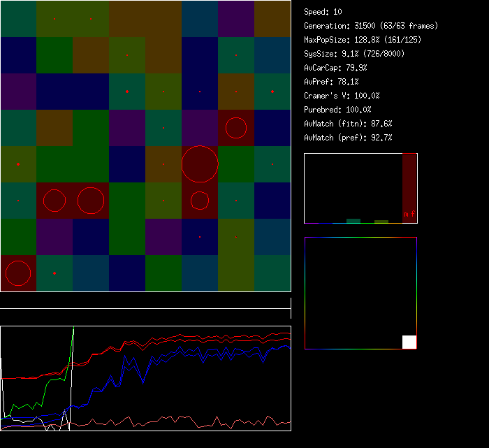
Task: Click the Speed: 10 readout
Action: 323,12
